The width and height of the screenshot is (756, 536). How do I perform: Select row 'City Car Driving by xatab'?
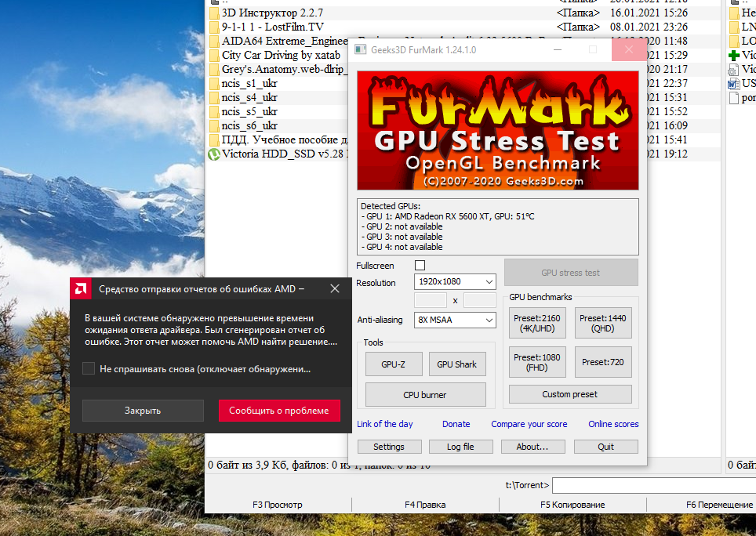[278, 56]
